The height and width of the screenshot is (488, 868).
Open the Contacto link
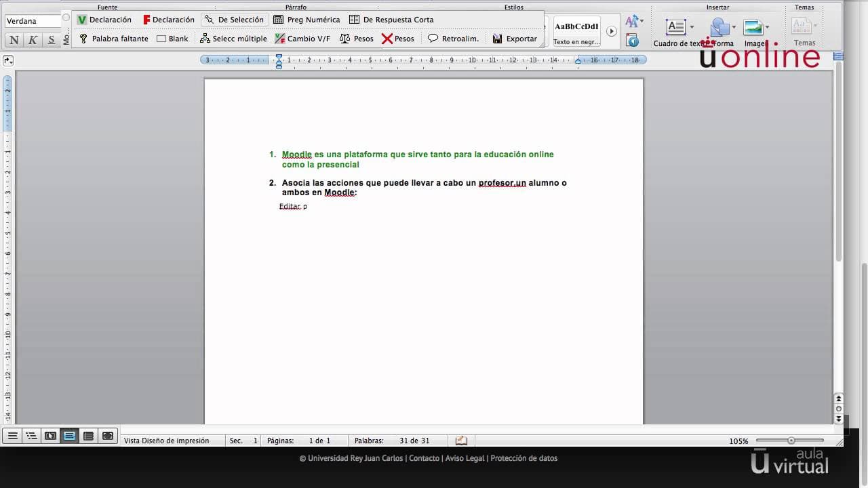pos(424,458)
